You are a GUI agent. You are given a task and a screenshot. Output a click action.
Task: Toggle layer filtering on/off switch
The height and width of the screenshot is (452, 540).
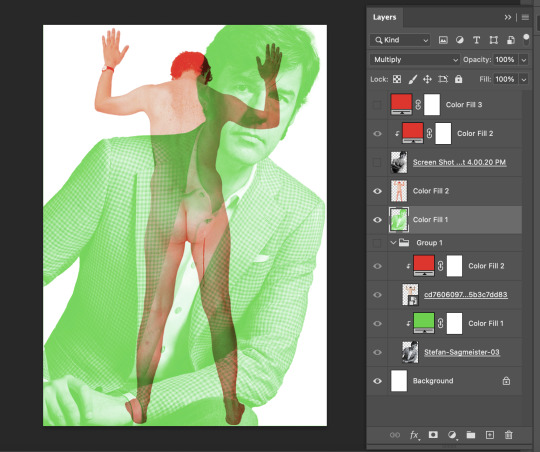pyautogui.click(x=526, y=39)
